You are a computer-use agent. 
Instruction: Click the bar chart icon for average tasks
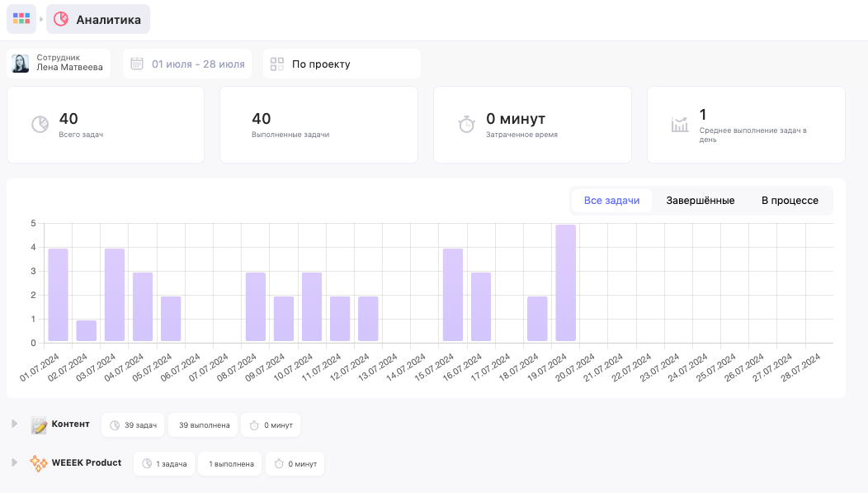coord(680,125)
